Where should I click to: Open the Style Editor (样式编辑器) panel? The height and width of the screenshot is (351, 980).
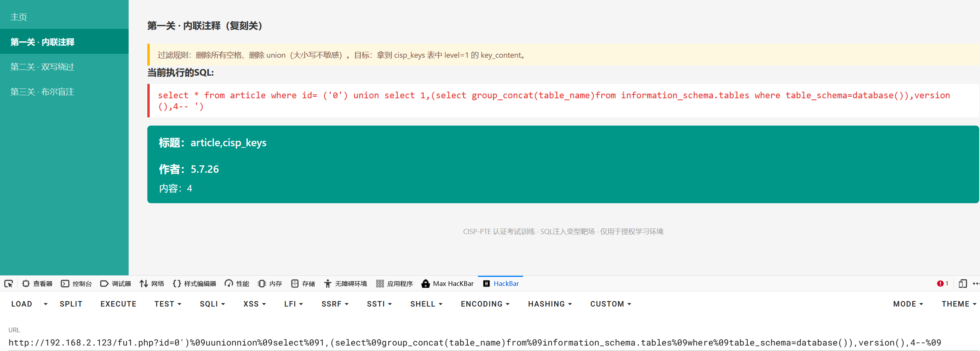[195, 284]
